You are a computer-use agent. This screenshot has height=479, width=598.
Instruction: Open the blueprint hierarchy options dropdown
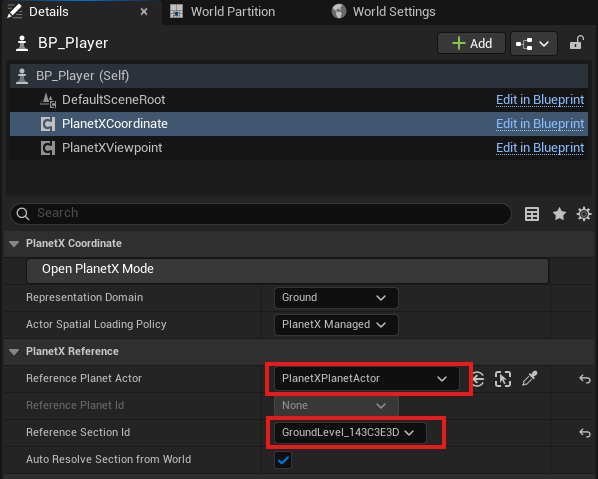tap(534, 43)
